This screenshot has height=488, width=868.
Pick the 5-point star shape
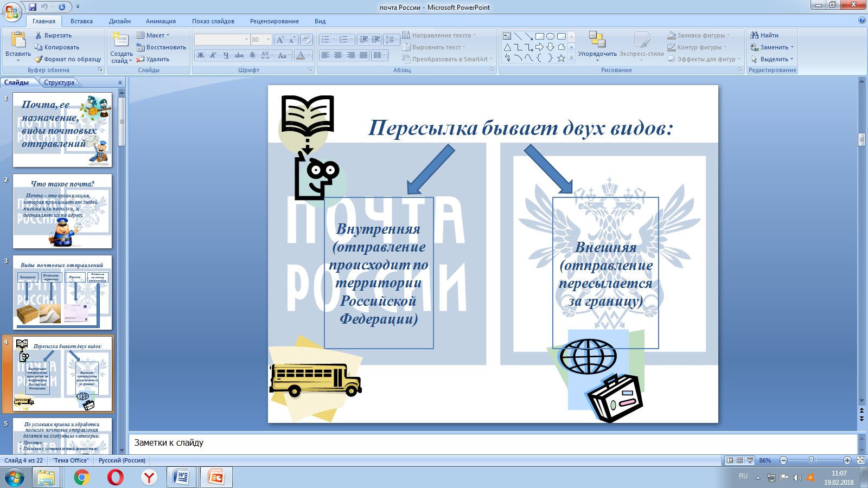pyautogui.click(x=561, y=58)
